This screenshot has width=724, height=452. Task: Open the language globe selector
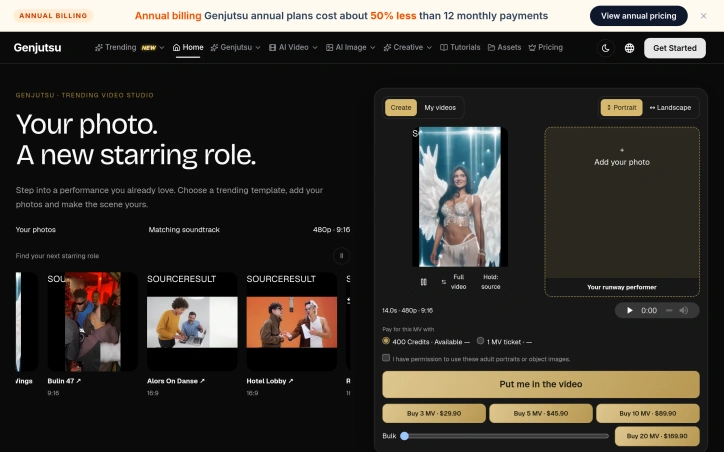tap(629, 48)
